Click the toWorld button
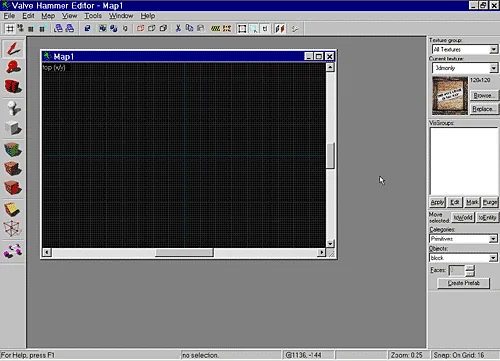500x361 pixels. coord(463,217)
